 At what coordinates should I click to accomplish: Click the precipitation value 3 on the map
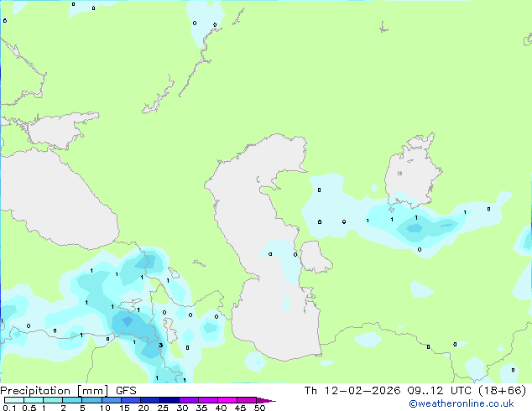[x=161, y=346]
